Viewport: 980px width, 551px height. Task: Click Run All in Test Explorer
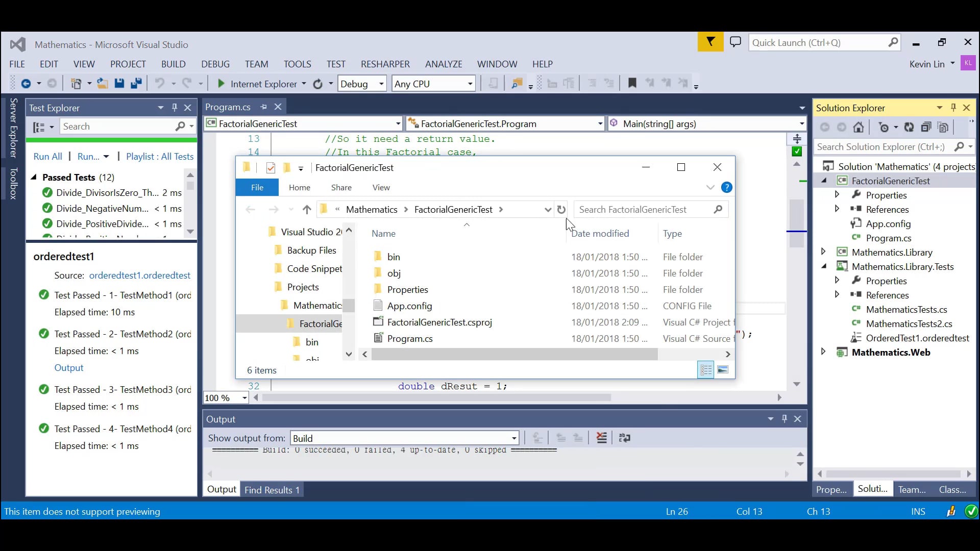47,156
